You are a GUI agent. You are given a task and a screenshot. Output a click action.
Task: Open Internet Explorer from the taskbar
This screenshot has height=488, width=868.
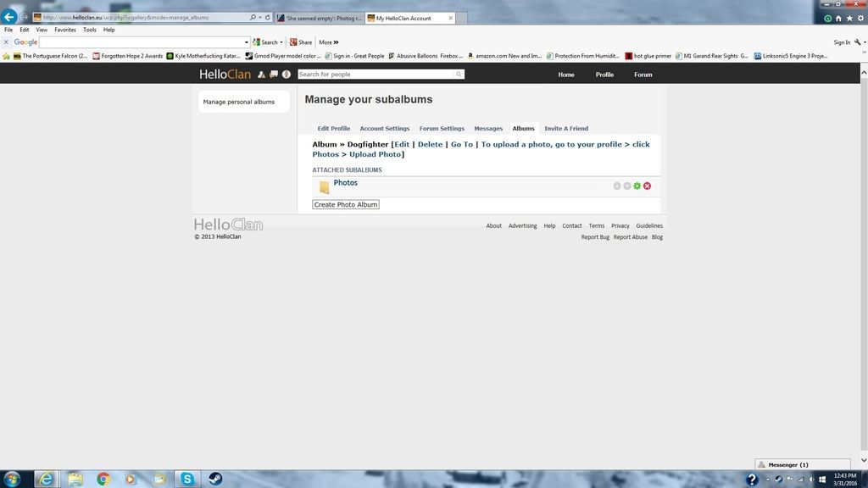pos(46,479)
